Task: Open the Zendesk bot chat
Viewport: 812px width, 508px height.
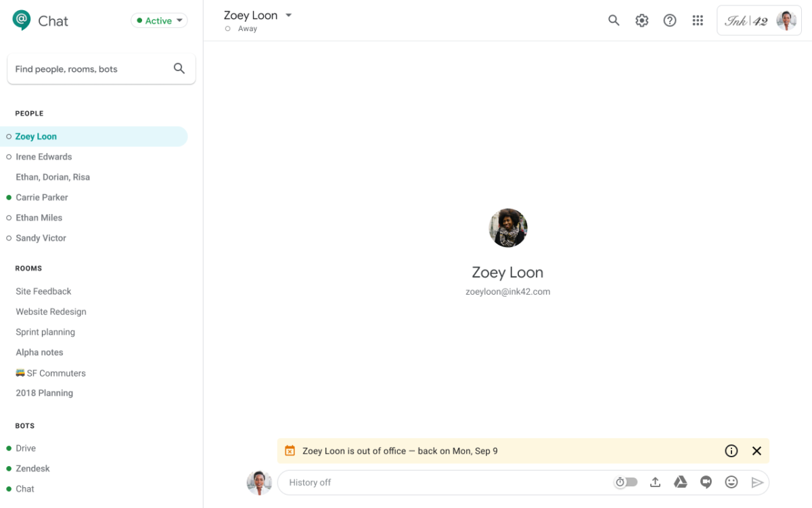Action: click(32, 468)
